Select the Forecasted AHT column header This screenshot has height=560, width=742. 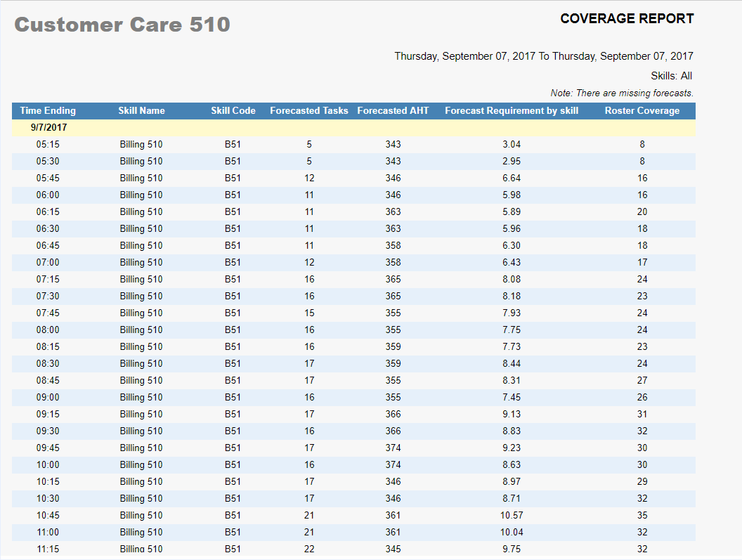pyautogui.click(x=393, y=111)
